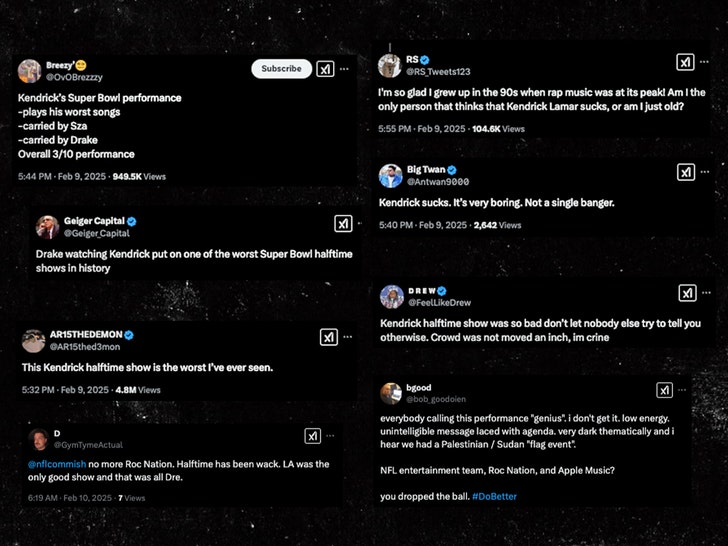Click Big Twan's profile picture
The image size is (728, 546).
coord(391,175)
